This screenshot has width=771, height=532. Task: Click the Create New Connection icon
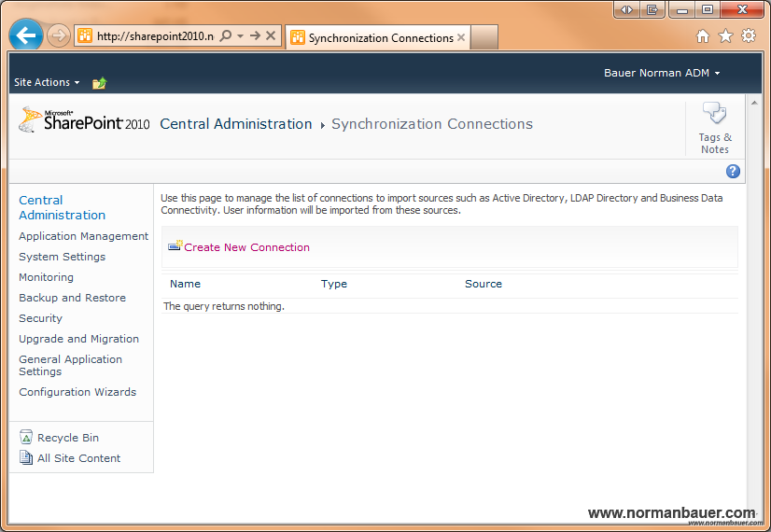175,245
